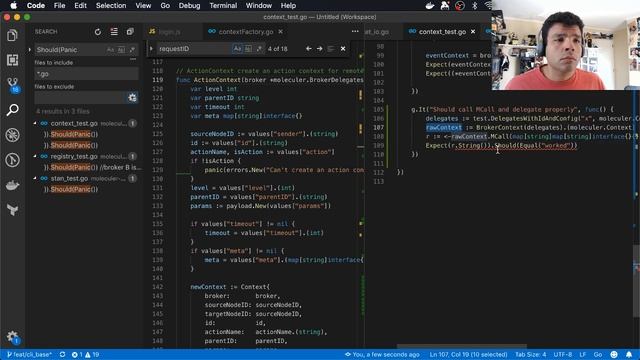640x360 pixels.
Task: Collapse registry_test.go search results
Action: pos(35,156)
